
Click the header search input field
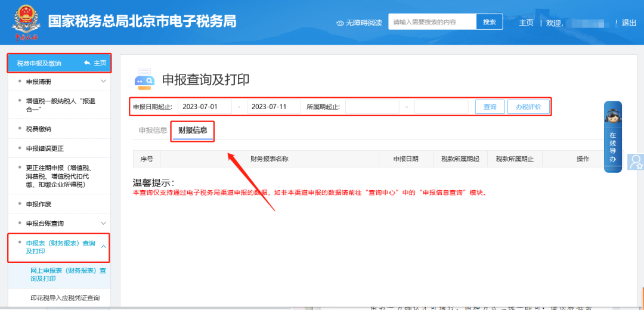[432, 22]
